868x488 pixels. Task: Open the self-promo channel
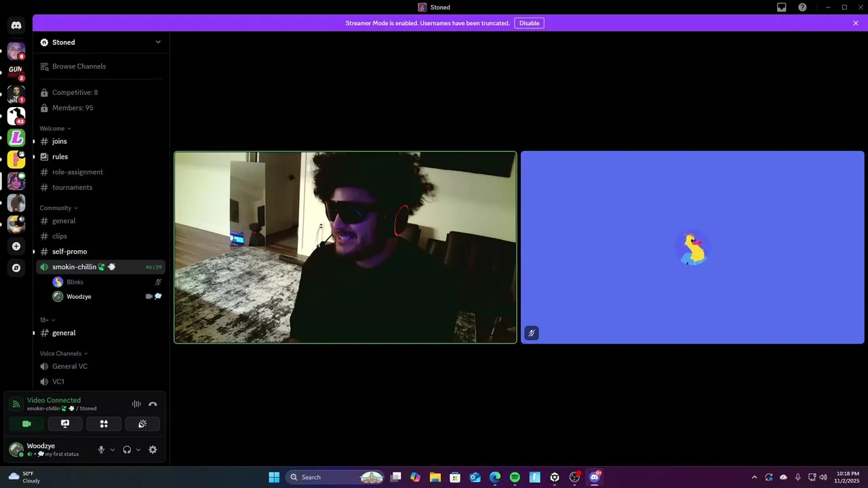(100, 251)
